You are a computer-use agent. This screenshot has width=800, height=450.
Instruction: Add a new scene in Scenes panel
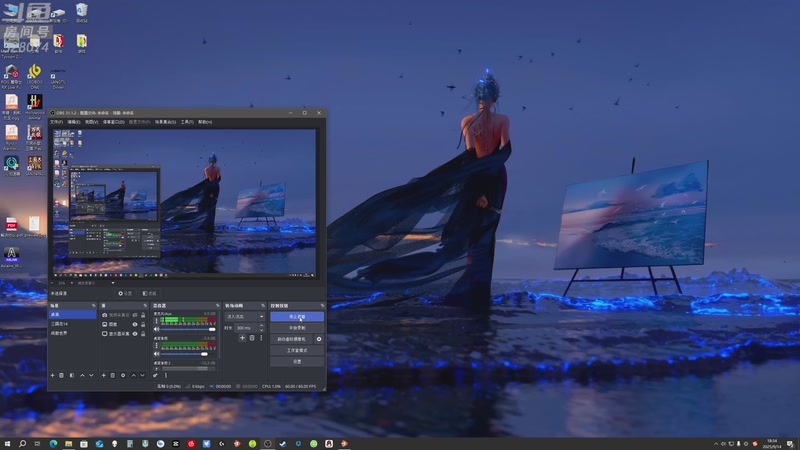tap(52, 375)
